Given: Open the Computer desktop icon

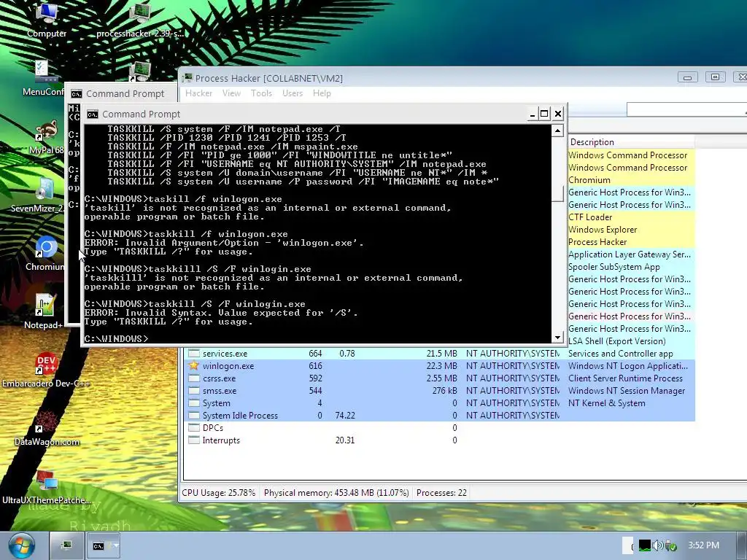Looking at the screenshot, I should 46,19.
